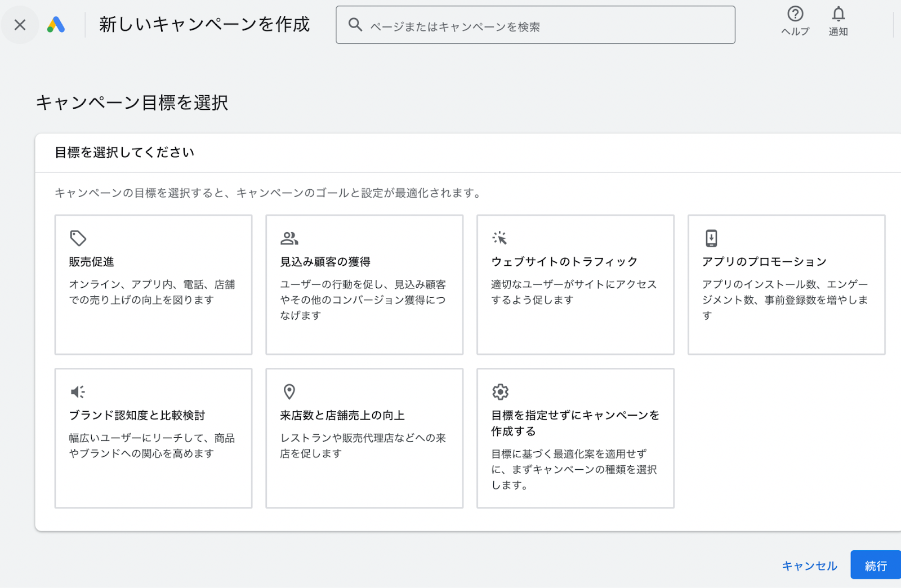Close the new campaign creation page
Image resolution: width=901 pixels, height=588 pixels.
pyautogui.click(x=20, y=25)
